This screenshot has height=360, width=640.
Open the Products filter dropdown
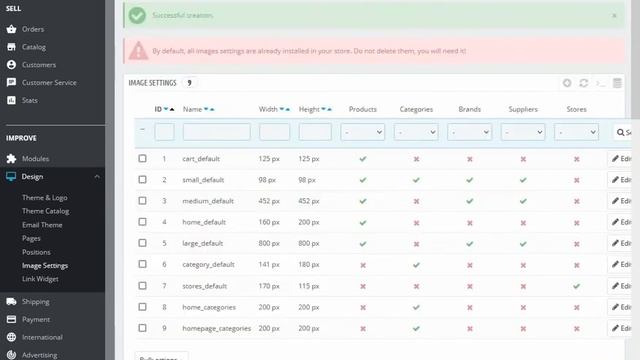click(362, 132)
